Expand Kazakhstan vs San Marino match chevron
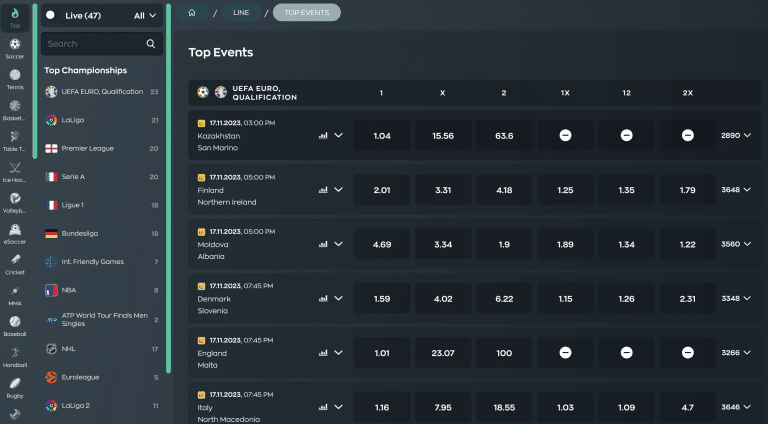768x424 pixels. point(338,136)
